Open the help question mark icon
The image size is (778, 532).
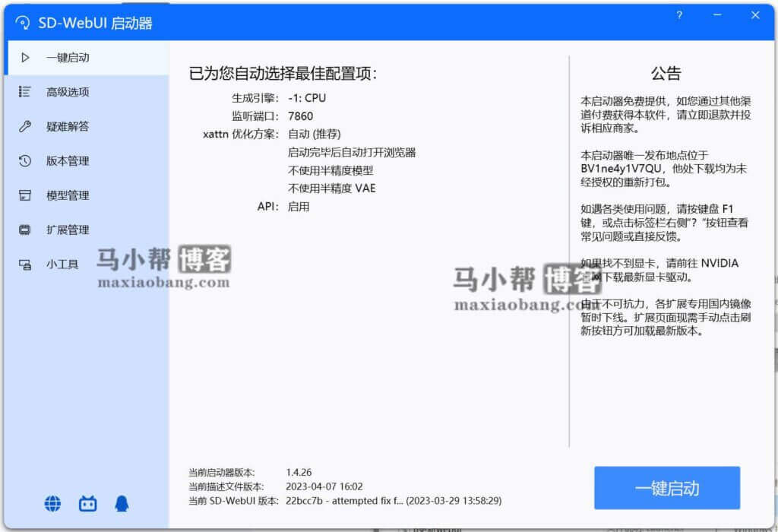(x=678, y=15)
